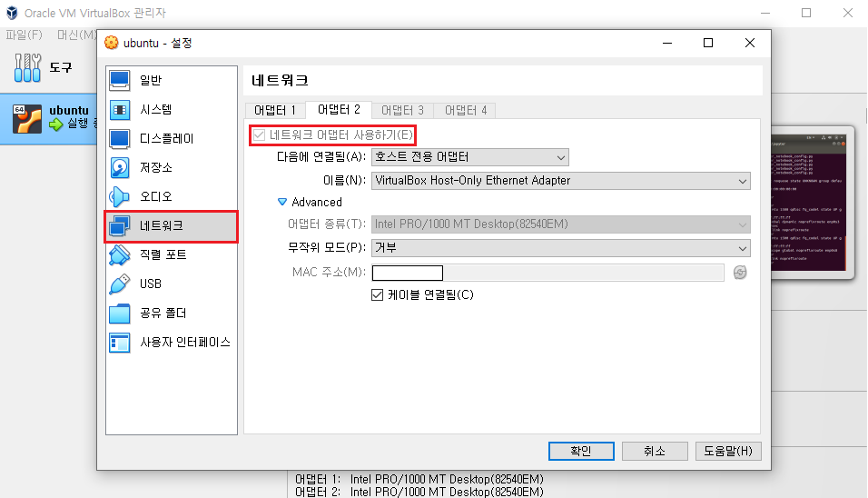Open the 머신(M) menu in VirtualBox Manager
This screenshot has width=868, height=498.
76,35
